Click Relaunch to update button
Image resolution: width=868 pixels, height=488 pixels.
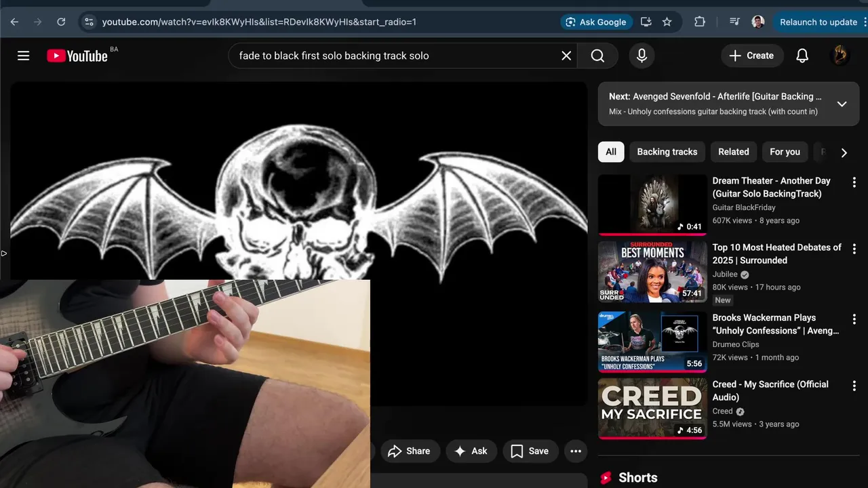(819, 22)
